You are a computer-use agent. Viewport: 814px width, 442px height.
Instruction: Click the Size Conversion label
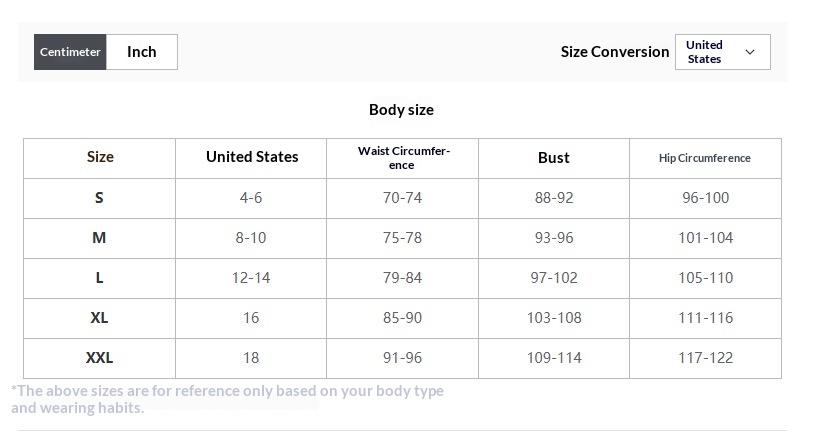[615, 52]
